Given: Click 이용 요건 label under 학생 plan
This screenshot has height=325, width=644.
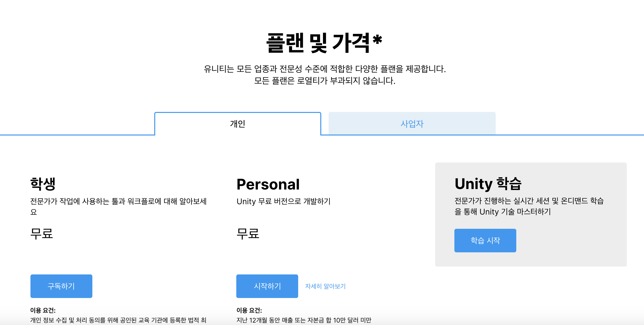Looking at the screenshot, I should (43, 310).
